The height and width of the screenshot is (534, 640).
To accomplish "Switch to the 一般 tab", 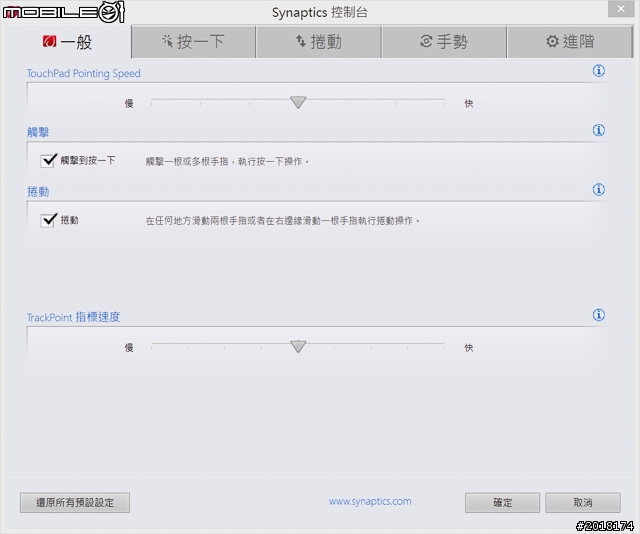I will click(68, 42).
